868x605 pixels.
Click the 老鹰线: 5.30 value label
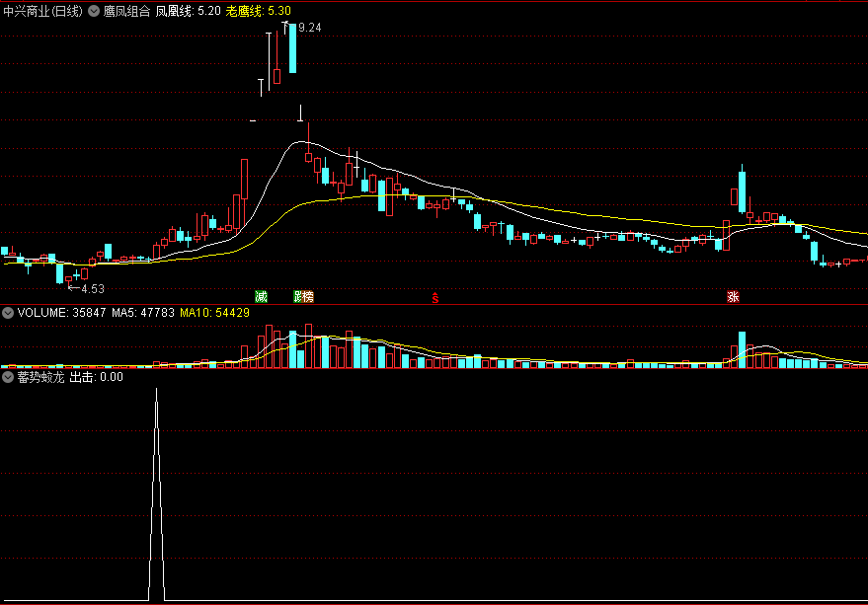pyautogui.click(x=258, y=11)
